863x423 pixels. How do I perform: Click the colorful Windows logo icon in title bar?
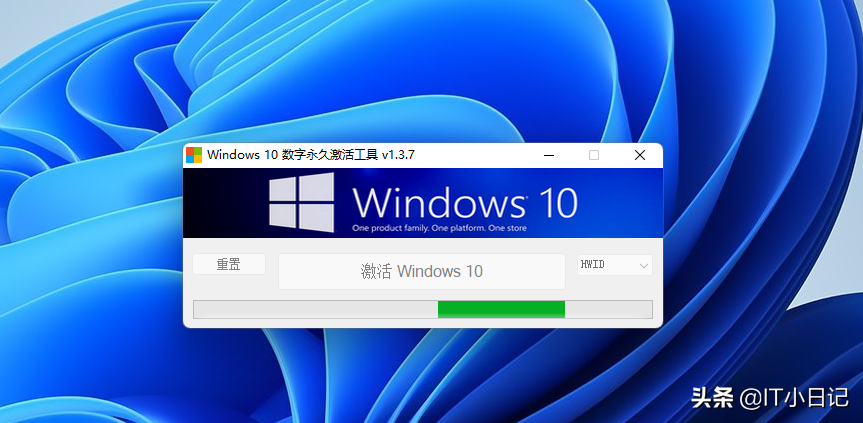194,155
